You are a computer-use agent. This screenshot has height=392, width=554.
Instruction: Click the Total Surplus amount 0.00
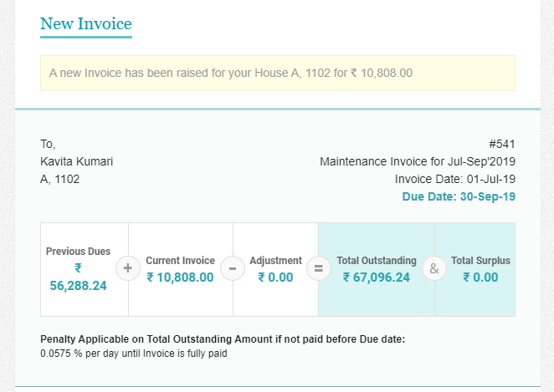(480, 277)
